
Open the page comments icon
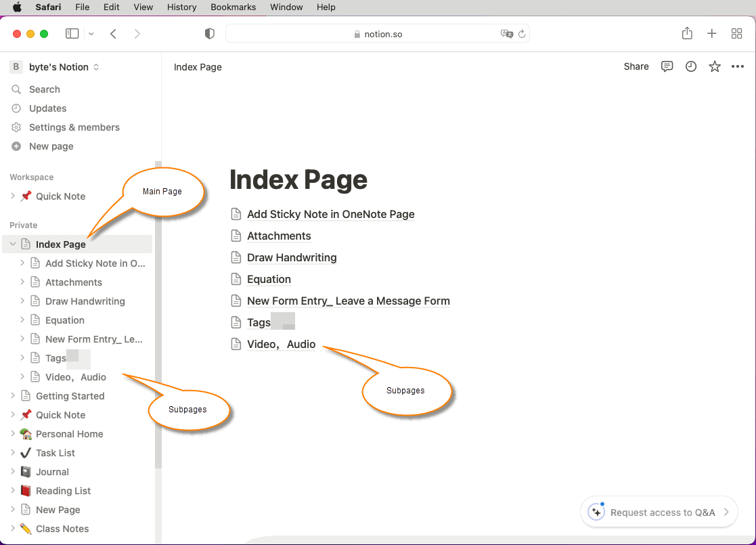667,66
